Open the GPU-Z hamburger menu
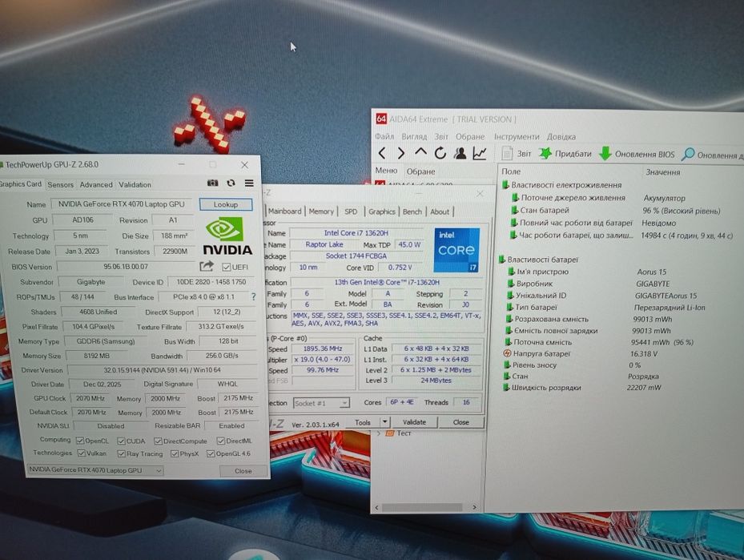Viewport: 744px width, 560px height. click(249, 183)
